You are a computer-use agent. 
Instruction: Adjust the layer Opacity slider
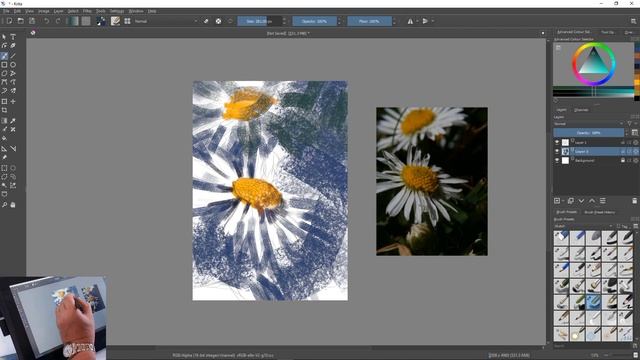coord(589,133)
